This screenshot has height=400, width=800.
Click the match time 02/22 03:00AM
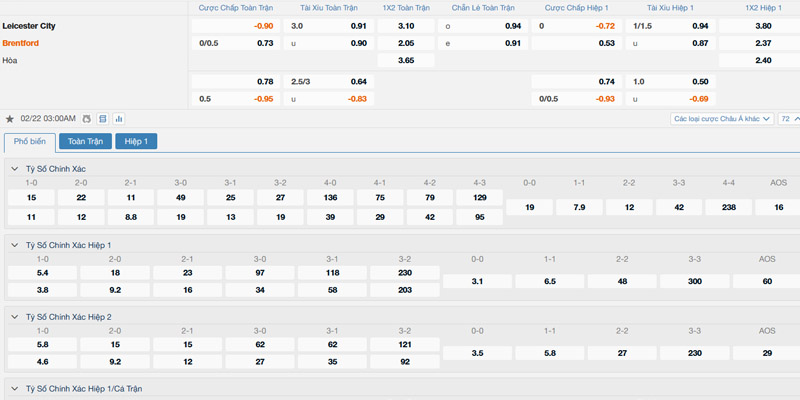coord(48,119)
